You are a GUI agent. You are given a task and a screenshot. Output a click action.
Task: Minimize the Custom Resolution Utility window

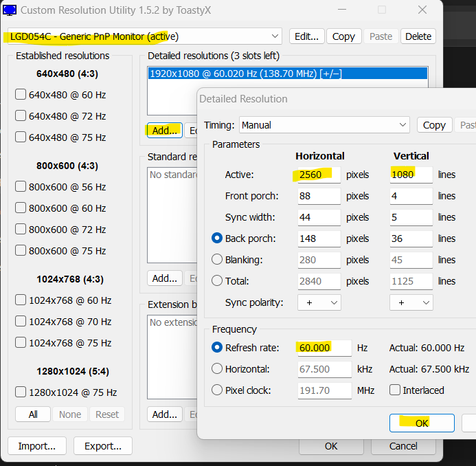(x=342, y=10)
